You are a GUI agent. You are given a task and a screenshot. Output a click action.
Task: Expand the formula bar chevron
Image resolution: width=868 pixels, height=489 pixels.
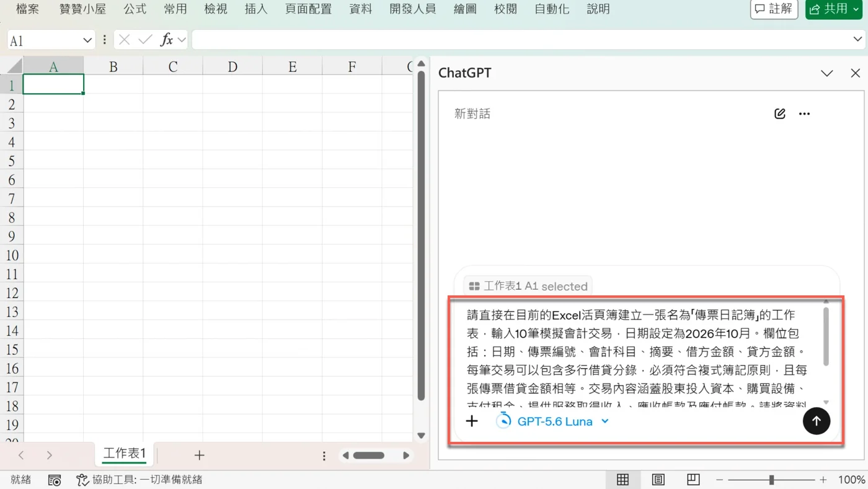(x=857, y=39)
